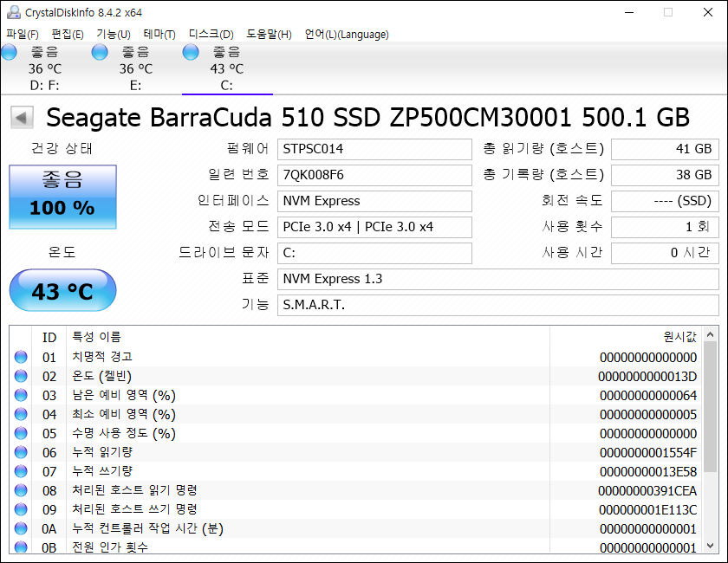
Task: Select the 치명적 경고 attribute row
Action: pos(355,357)
